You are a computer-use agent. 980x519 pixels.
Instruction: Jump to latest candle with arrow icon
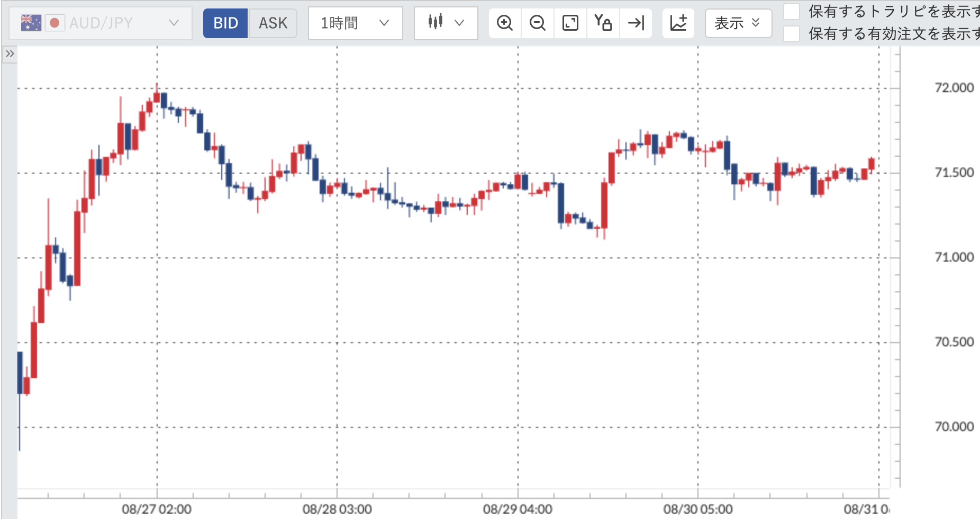pyautogui.click(x=636, y=23)
